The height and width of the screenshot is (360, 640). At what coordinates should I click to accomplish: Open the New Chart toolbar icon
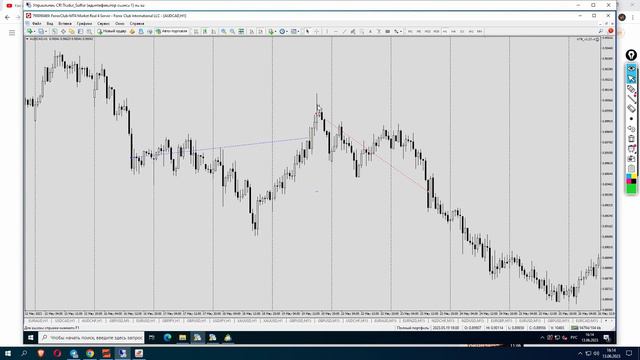click(x=30, y=31)
